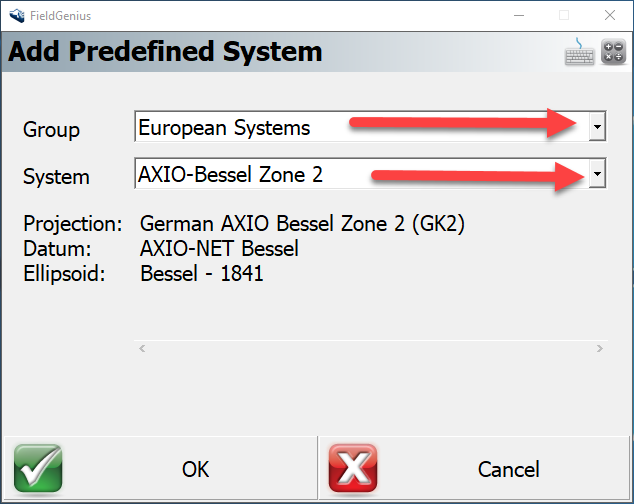
Task: Click the AXIO-Bessel Zone 2 combo field
Action: 360,174
